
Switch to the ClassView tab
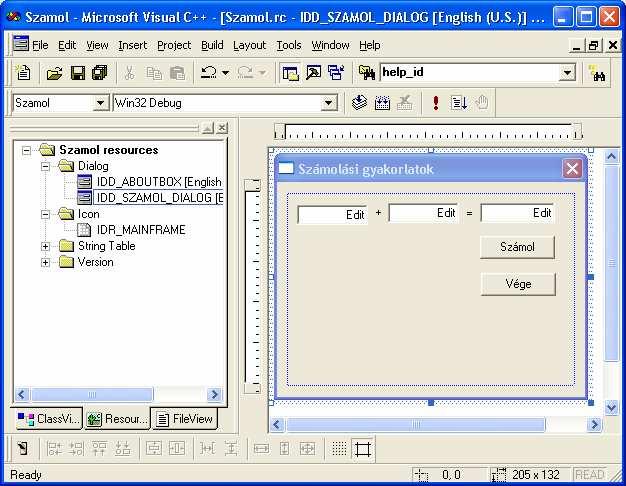pos(49,419)
